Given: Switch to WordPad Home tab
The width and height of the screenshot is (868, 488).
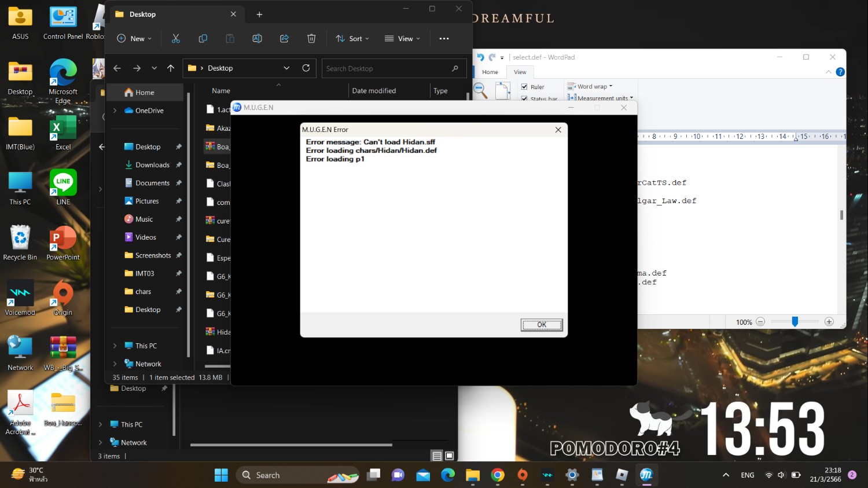Looking at the screenshot, I should (490, 72).
